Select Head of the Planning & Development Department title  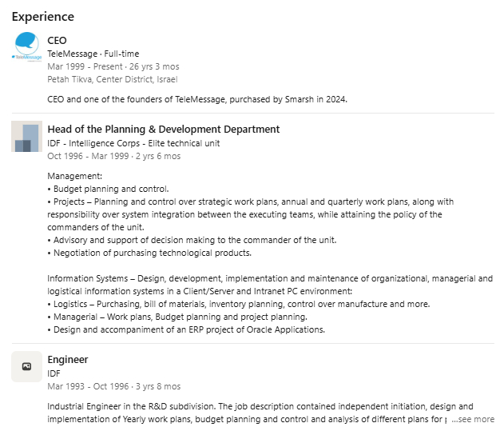pyautogui.click(x=163, y=130)
